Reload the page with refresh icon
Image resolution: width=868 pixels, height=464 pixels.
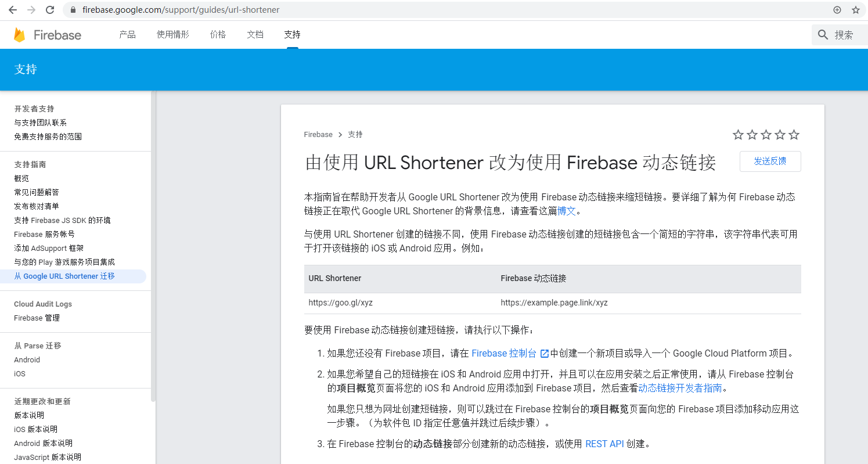50,10
